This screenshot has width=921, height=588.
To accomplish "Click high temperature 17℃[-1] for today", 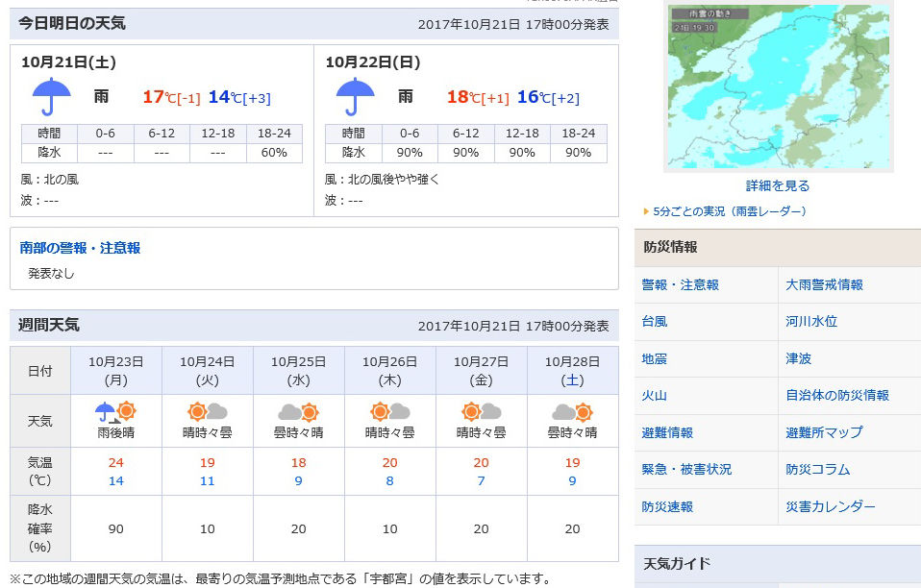I will pyautogui.click(x=171, y=97).
